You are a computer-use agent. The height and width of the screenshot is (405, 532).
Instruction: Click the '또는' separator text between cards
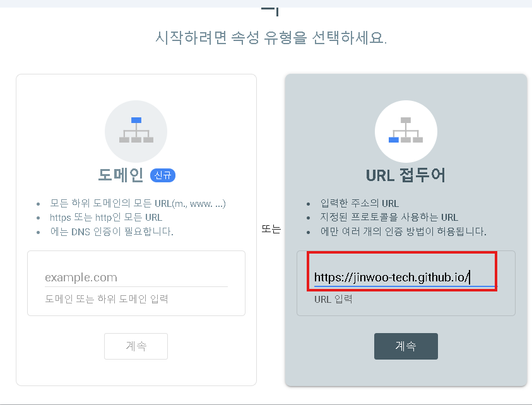point(271,229)
